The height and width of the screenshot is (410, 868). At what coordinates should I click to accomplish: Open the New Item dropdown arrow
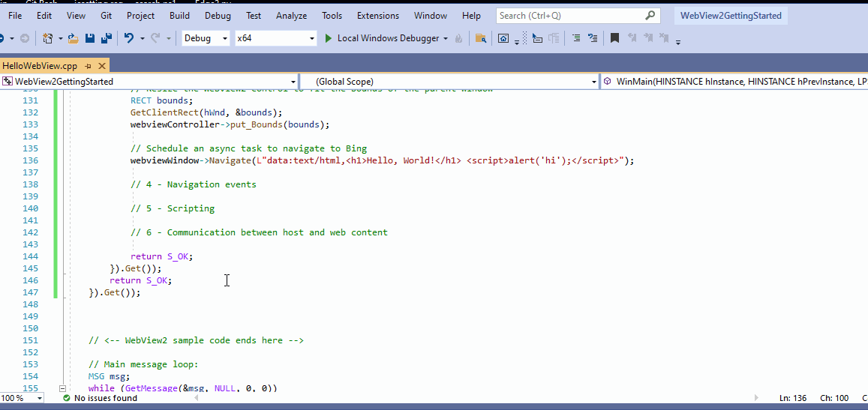click(x=59, y=38)
